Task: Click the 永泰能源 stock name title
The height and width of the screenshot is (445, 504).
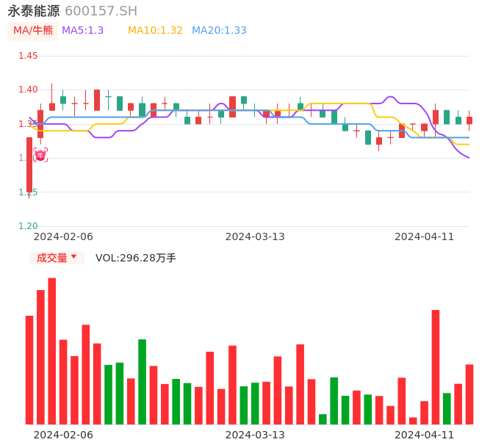Action: coord(34,11)
